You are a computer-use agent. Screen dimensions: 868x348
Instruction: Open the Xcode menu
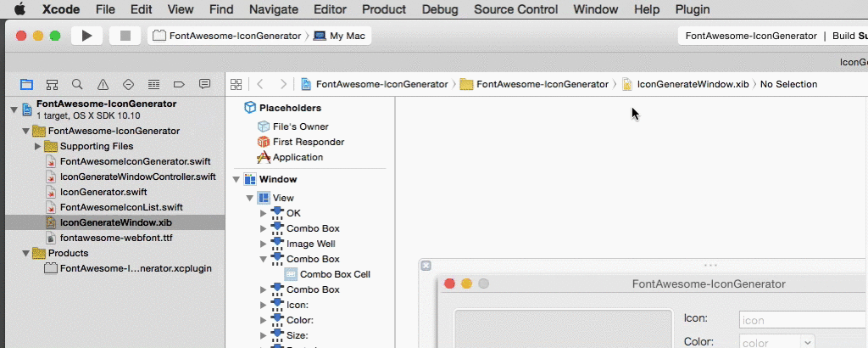(61, 9)
